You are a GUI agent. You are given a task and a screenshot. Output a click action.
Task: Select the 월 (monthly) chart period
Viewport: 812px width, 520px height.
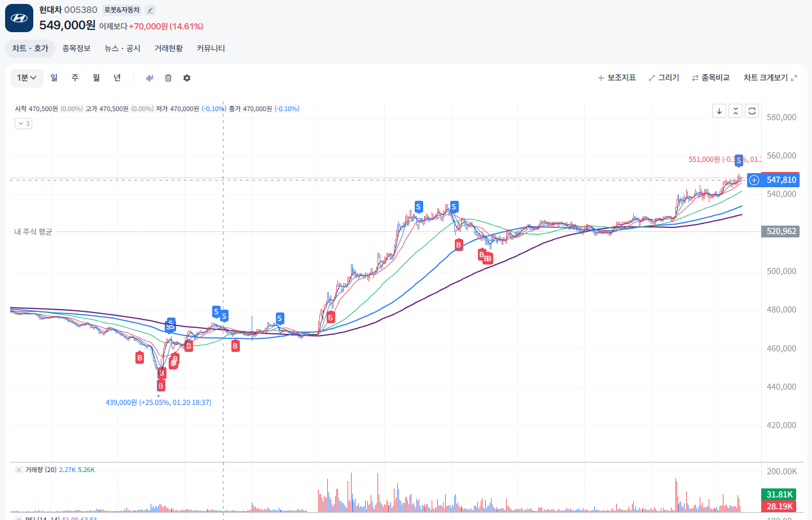96,78
